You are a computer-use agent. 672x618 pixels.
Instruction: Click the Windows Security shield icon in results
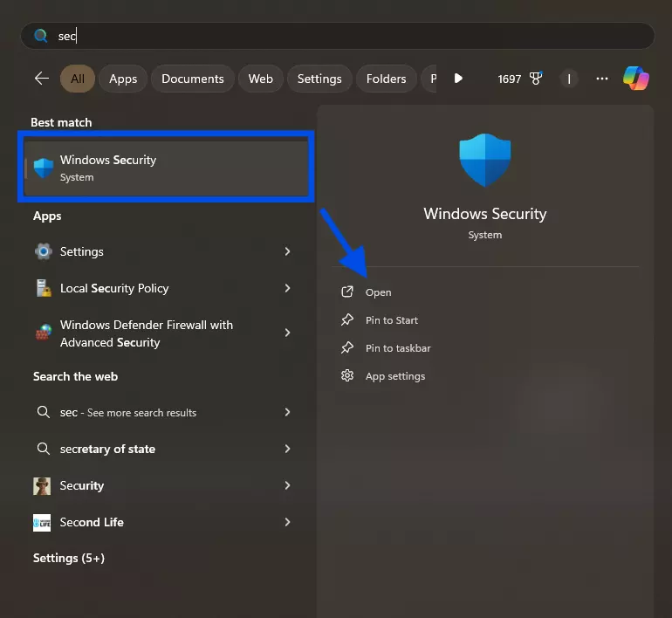[x=44, y=168]
